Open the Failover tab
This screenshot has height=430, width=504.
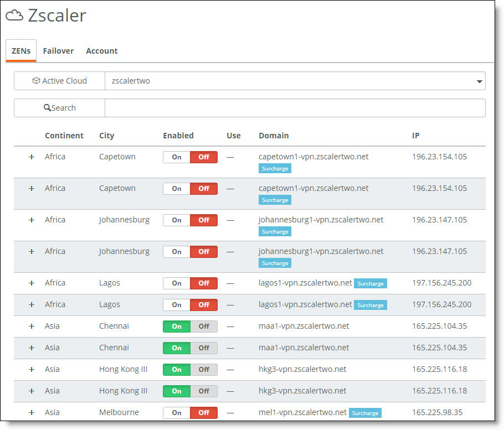pos(58,51)
